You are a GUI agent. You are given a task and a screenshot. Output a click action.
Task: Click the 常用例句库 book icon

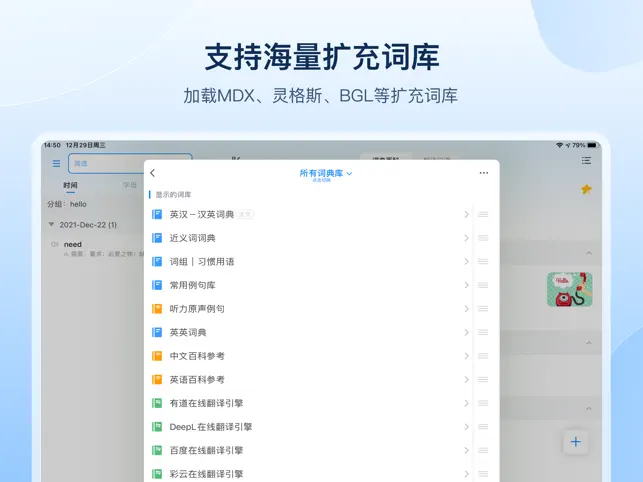(157, 285)
